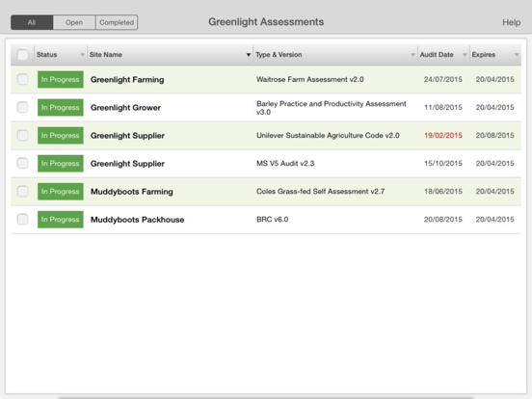The width and height of the screenshot is (532, 399).
Task: Switch to the Completed filter tab
Action: [117, 22]
